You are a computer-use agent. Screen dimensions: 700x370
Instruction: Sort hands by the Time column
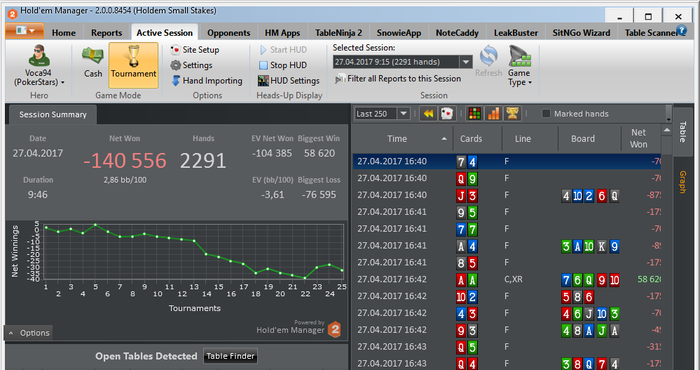tap(402, 139)
